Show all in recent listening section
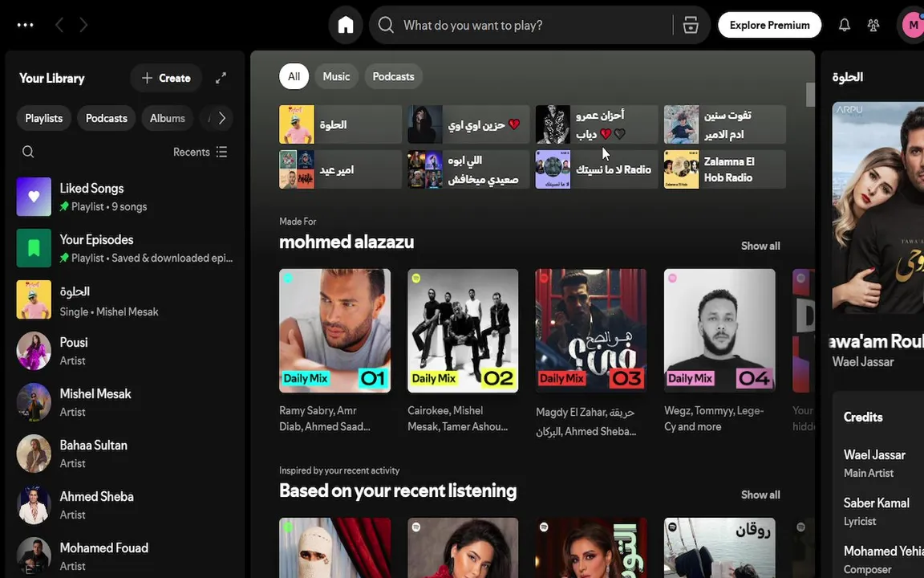Viewport: 924px width, 578px height. [x=760, y=495]
